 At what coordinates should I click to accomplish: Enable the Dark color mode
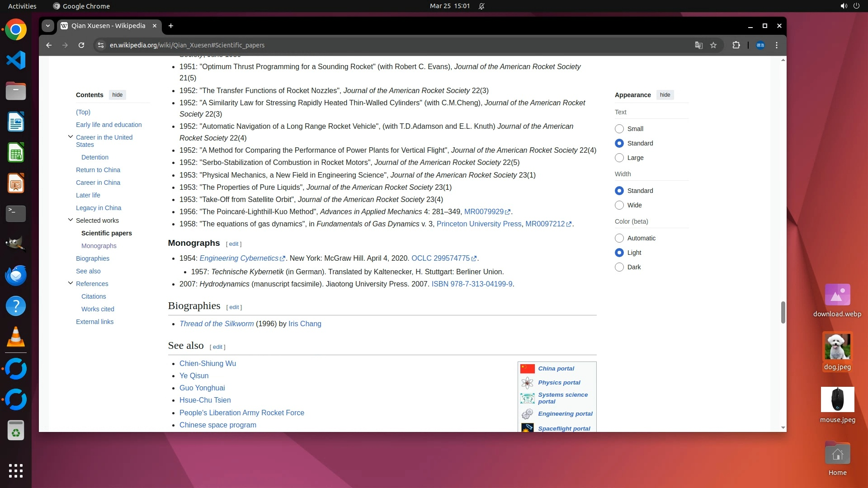click(x=619, y=267)
